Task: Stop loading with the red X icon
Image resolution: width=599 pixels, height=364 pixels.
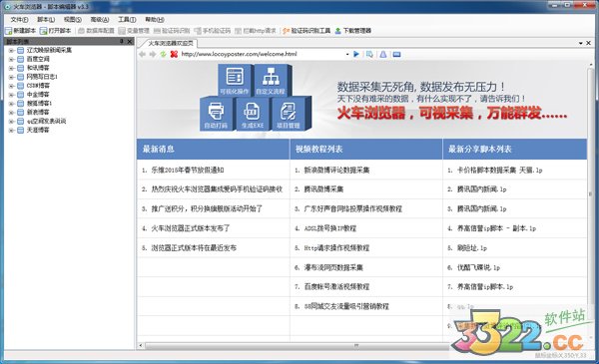Action: tap(174, 54)
